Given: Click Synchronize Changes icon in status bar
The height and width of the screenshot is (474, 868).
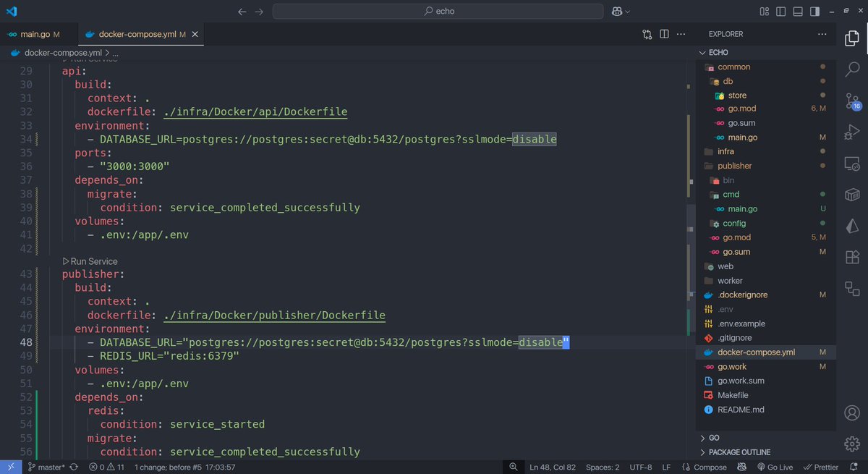Looking at the screenshot, I should tap(74, 467).
